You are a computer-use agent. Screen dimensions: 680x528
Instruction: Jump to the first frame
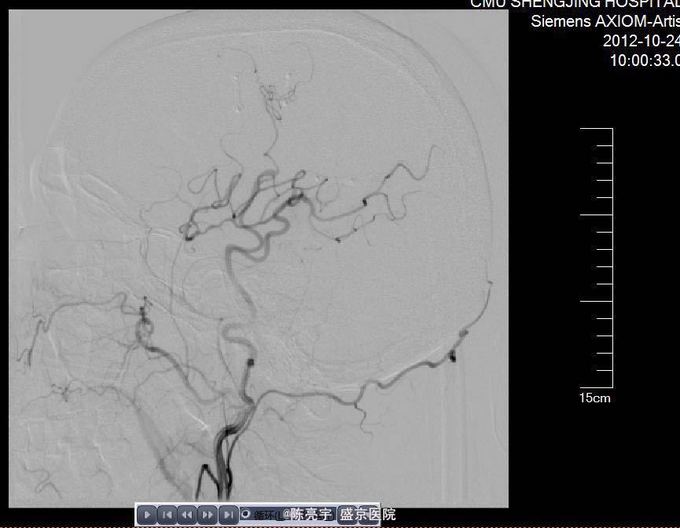click(168, 515)
